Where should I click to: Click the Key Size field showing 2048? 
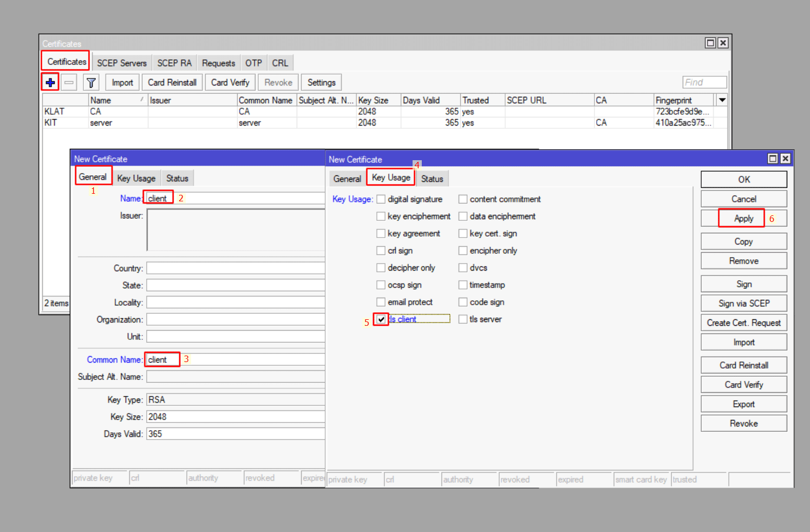coord(236,417)
